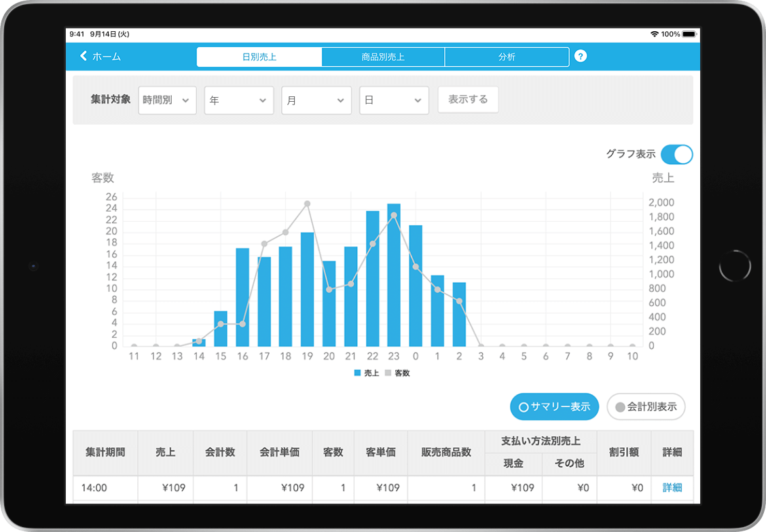Open the help question mark icon
The width and height of the screenshot is (766, 532).
pyautogui.click(x=581, y=56)
